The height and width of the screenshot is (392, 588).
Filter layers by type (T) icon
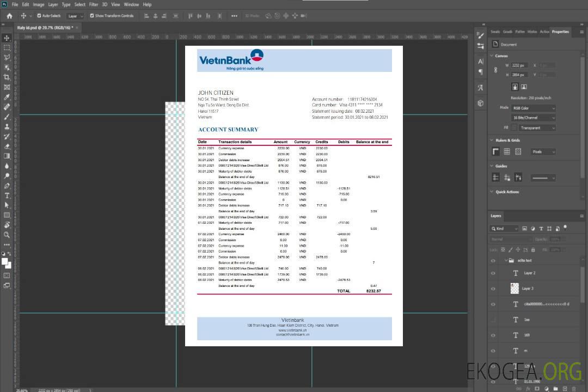(x=541, y=229)
